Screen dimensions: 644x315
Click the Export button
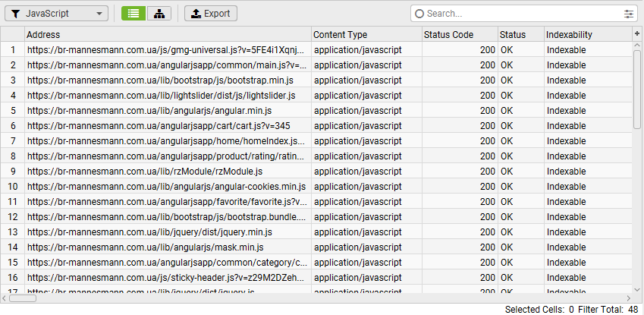(211, 14)
